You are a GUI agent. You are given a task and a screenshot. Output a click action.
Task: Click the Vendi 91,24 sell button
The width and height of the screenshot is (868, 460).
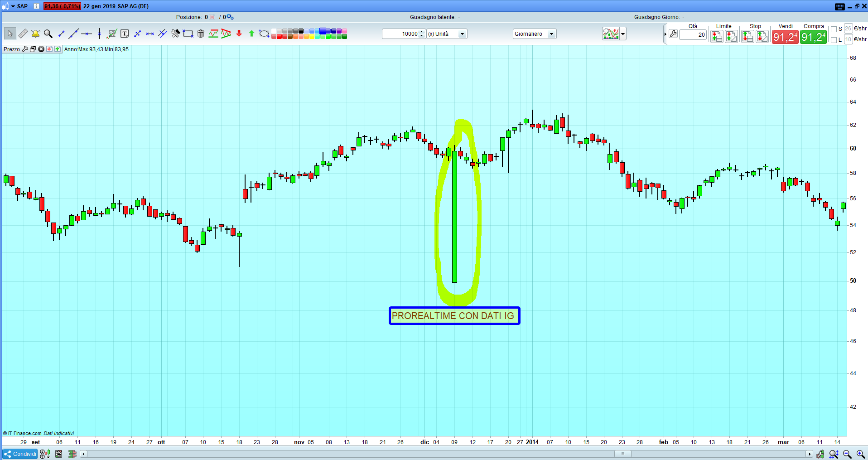[785, 37]
